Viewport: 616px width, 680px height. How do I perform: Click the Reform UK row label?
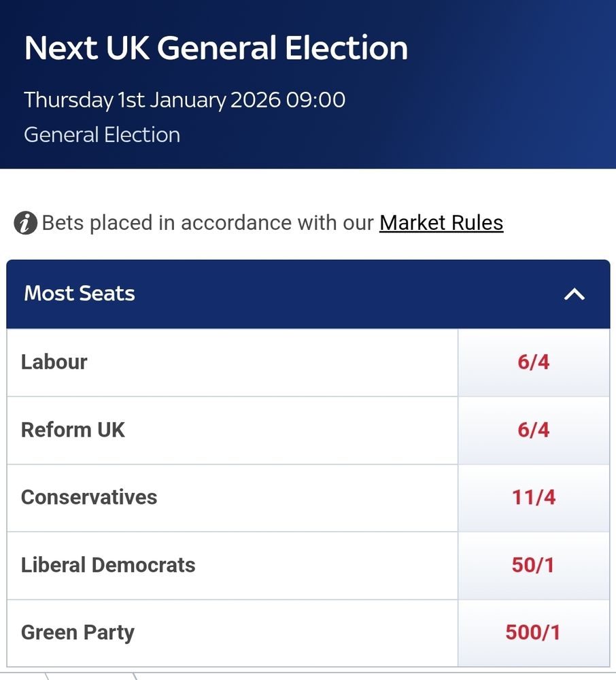[73, 430]
